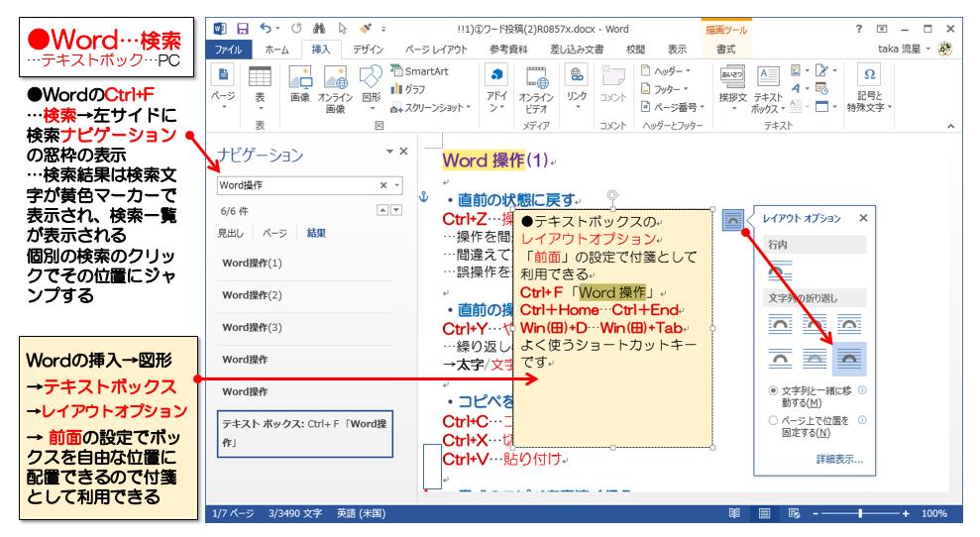980x537 pixels.
Task: Switch to the 参考資料 (References) tab
Action: (508, 50)
